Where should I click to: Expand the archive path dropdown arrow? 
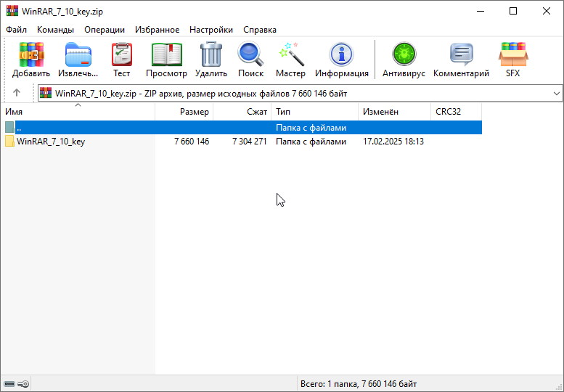tap(557, 94)
